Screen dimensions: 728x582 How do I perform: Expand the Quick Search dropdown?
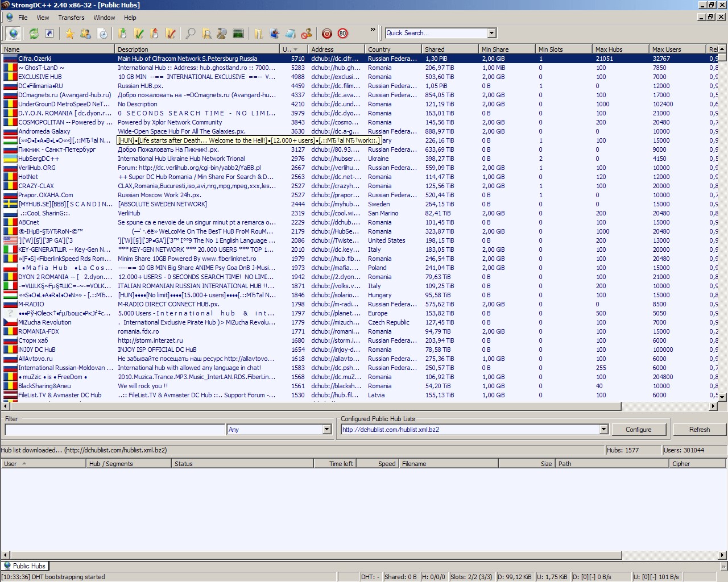[492, 33]
